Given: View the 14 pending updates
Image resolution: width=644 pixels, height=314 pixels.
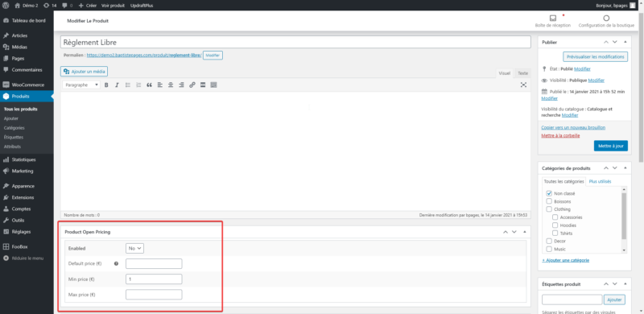Looking at the screenshot, I should [50, 6].
